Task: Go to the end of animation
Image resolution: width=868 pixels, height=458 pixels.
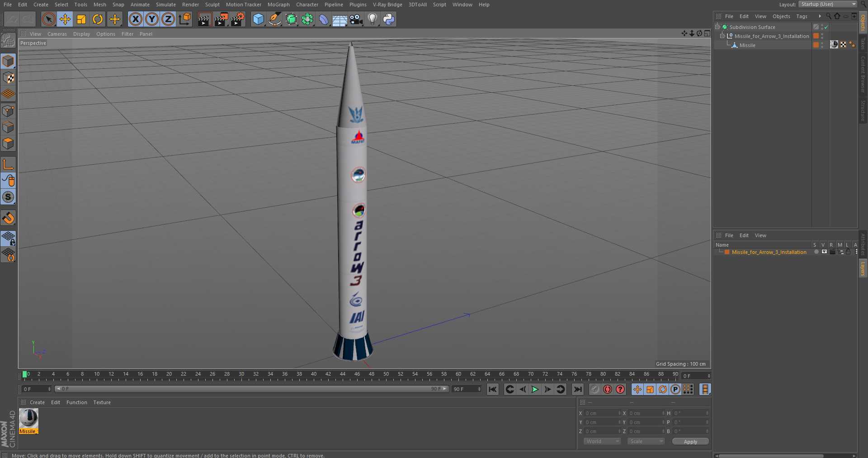Action: (578, 389)
